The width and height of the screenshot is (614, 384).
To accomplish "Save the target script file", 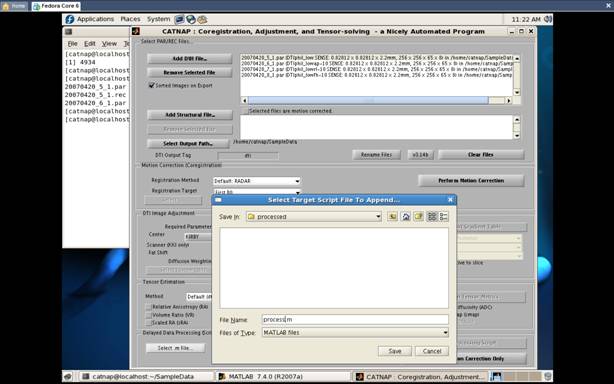I will click(395, 351).
